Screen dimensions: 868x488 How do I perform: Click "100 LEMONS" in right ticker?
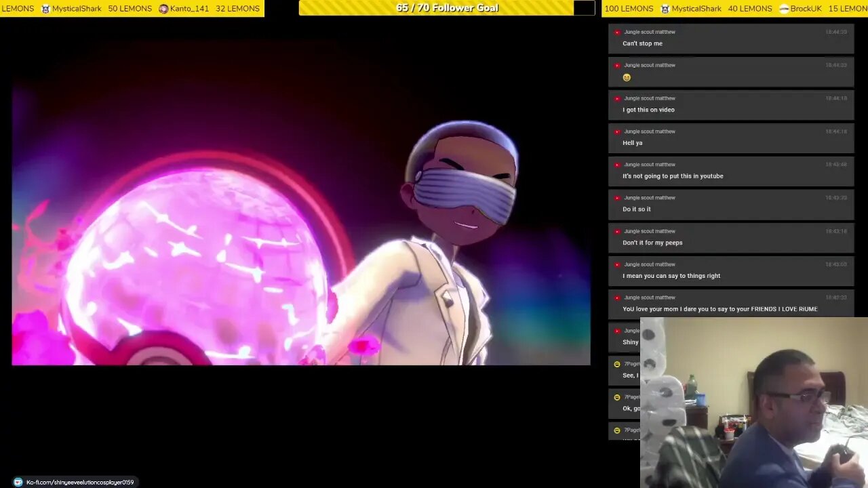[x=629, y=9]
